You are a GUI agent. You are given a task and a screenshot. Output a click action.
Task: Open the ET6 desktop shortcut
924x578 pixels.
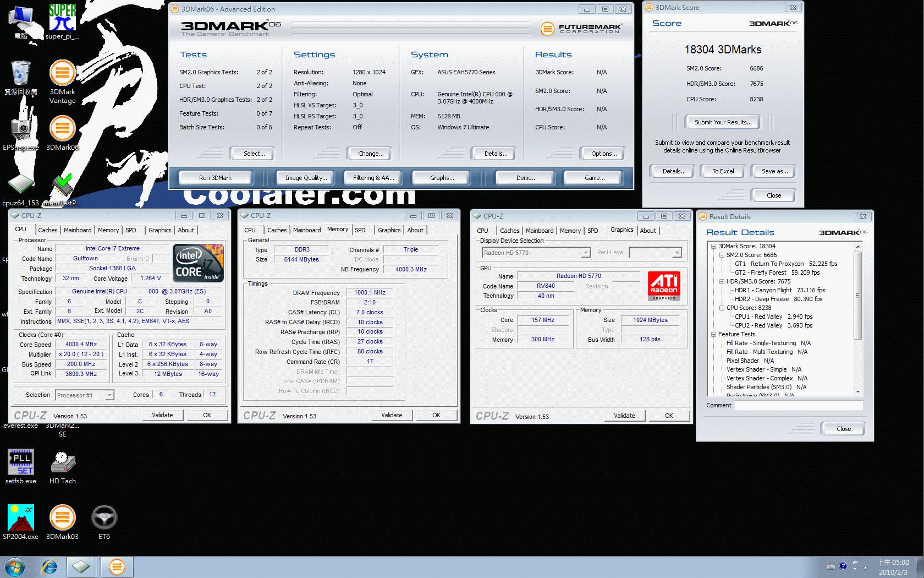click(x=104, y=522)
